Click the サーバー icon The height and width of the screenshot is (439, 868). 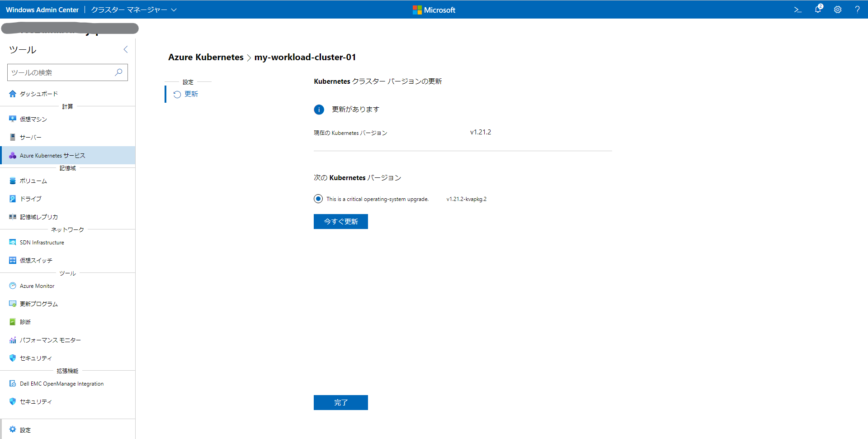13,137
